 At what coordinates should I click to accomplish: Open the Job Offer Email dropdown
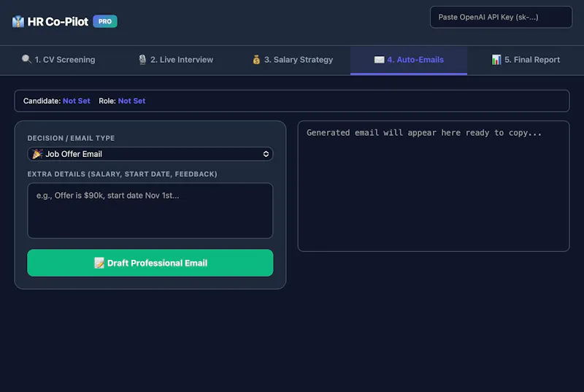150,154
